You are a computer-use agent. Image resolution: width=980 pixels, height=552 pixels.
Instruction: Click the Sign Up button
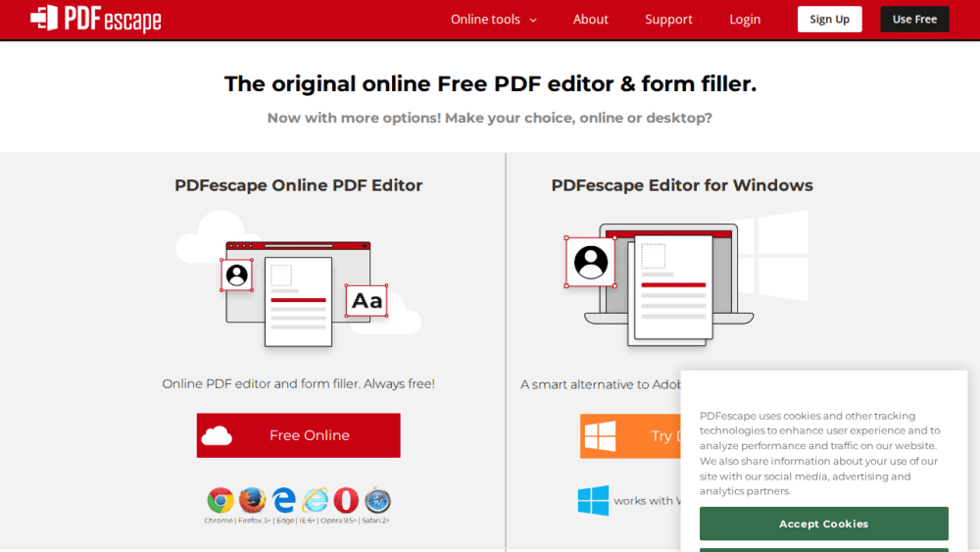click(x=829, y=20)
